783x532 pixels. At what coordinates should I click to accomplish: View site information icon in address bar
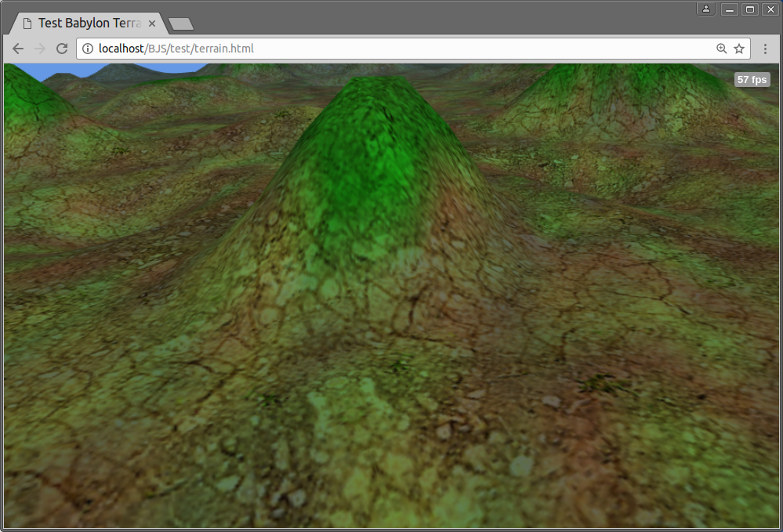click(x=88, y=49)
